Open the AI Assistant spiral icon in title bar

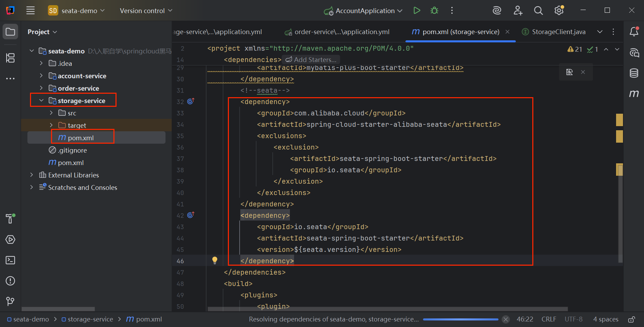pos(497,11)
